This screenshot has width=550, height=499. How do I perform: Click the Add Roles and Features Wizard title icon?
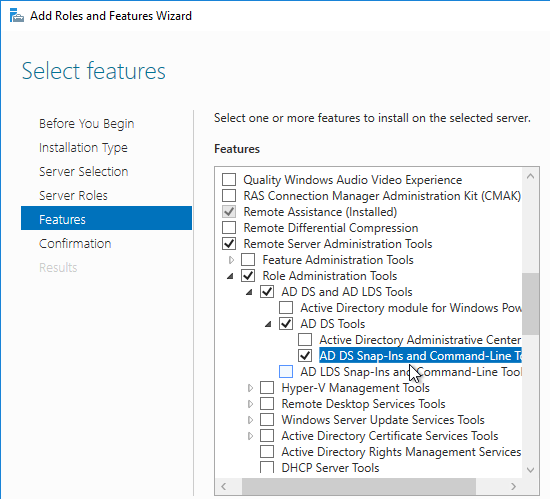coord(16,16)
